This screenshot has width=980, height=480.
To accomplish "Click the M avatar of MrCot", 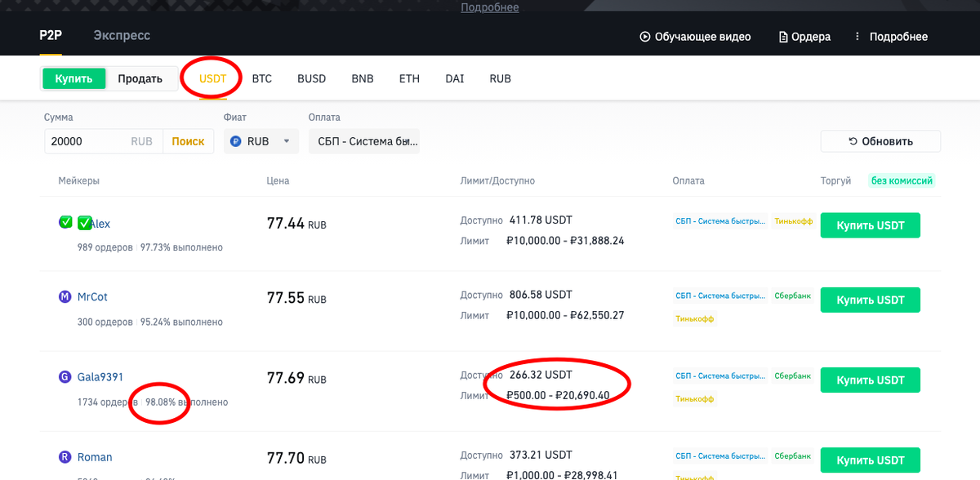I will 65,297.
